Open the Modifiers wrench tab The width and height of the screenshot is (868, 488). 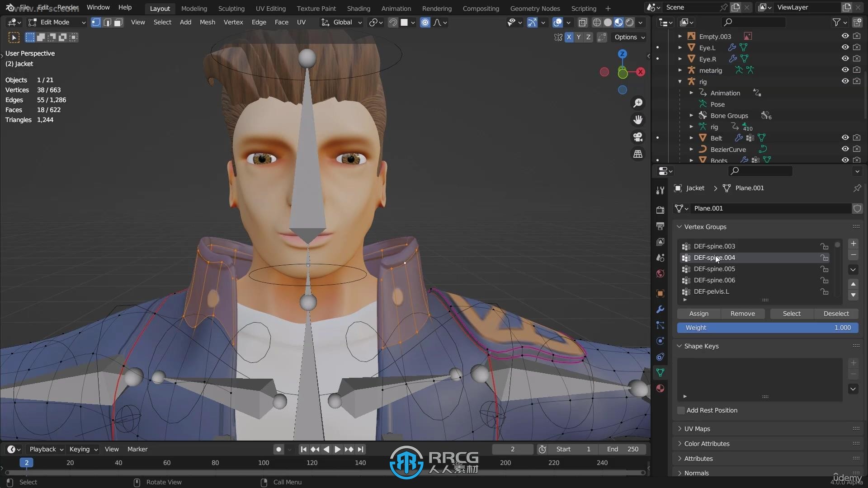coord(660,310)
